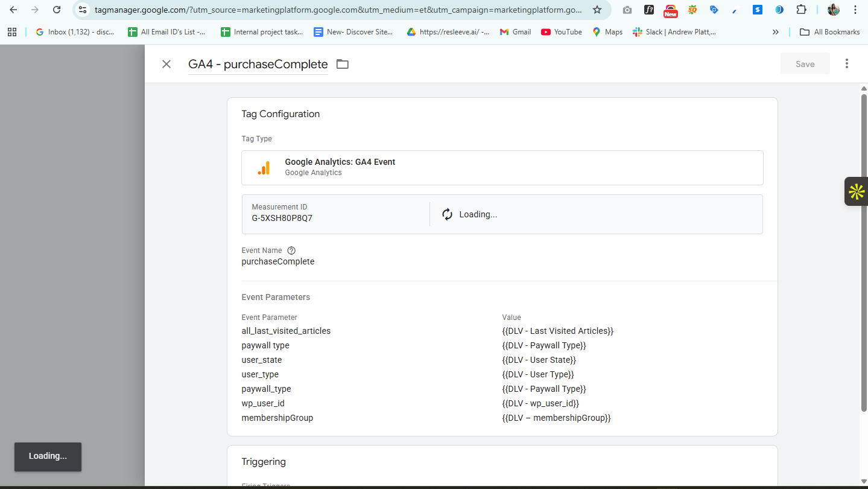Click the Google Analytics GA4 Event tag type
Screen dimensions: 868x489
pos(502,167)
